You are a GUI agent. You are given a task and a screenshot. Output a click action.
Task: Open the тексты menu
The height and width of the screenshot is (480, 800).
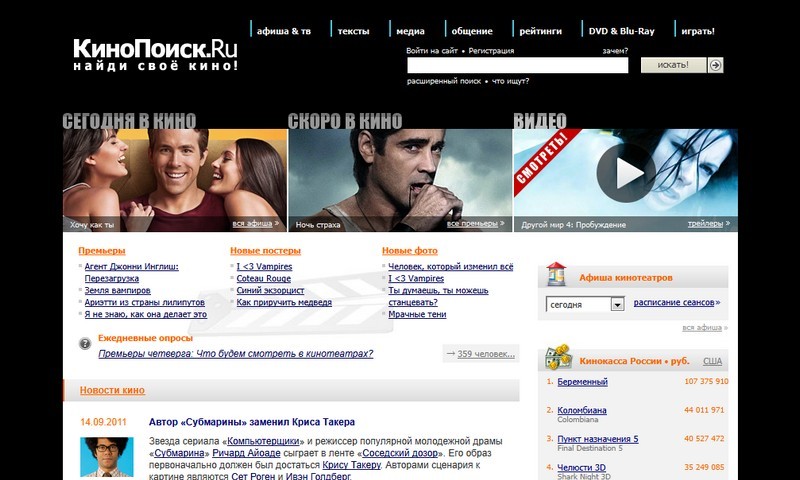353,31
